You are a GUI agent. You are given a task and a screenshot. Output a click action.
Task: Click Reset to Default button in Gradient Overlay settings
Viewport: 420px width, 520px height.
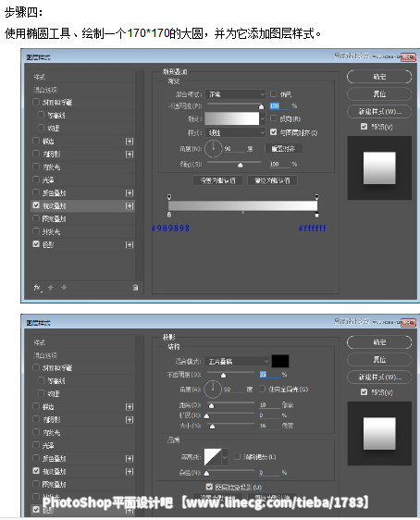[x=272, y=180]
